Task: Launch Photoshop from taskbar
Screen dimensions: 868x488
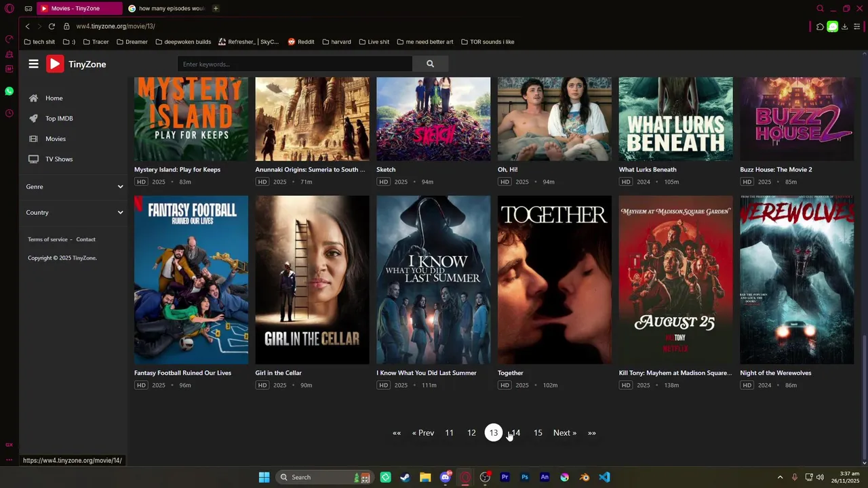Action: point(524,477)
